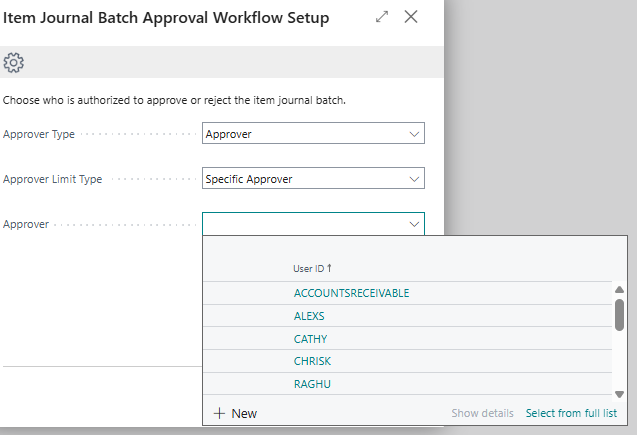Choose RAGHU from the user list
637x435 pixels.
[x=312, y=384]
